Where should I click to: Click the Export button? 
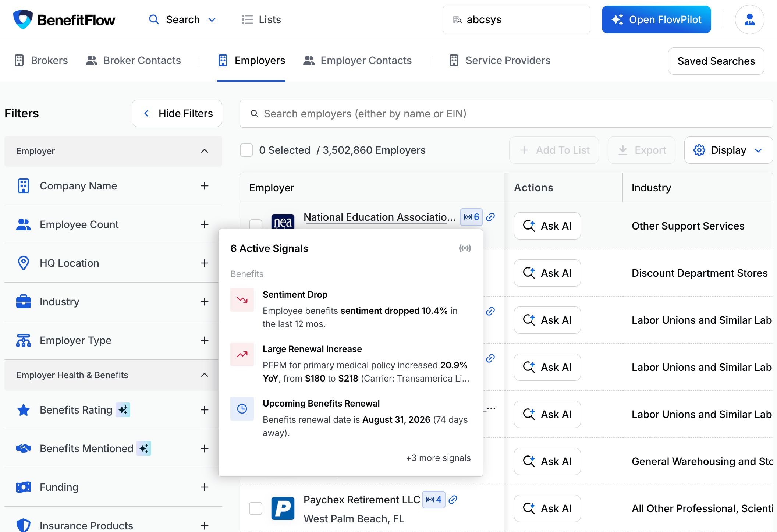[642, 150]
